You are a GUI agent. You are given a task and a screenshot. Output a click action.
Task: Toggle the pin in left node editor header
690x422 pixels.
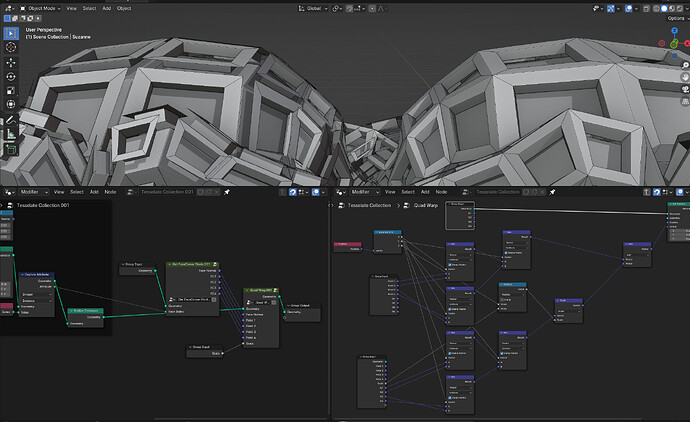[227, 192]
